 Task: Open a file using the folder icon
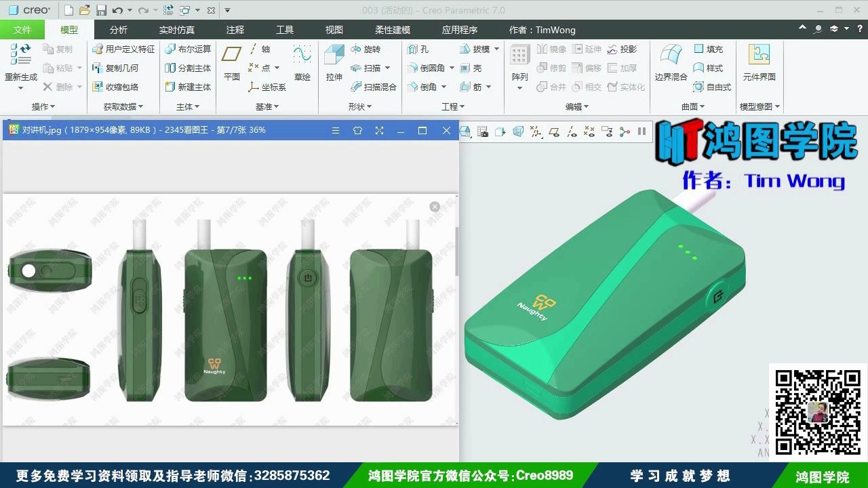[x=84, y=10]
